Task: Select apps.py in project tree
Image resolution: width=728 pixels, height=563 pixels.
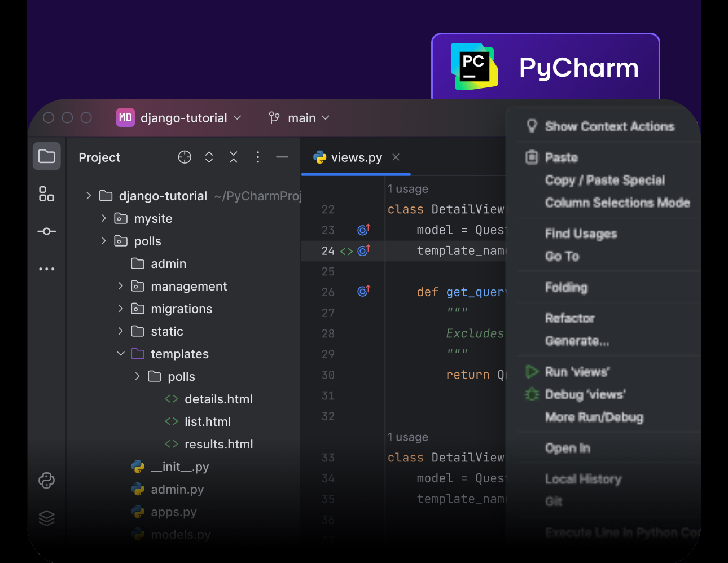Action: (174, 512)
